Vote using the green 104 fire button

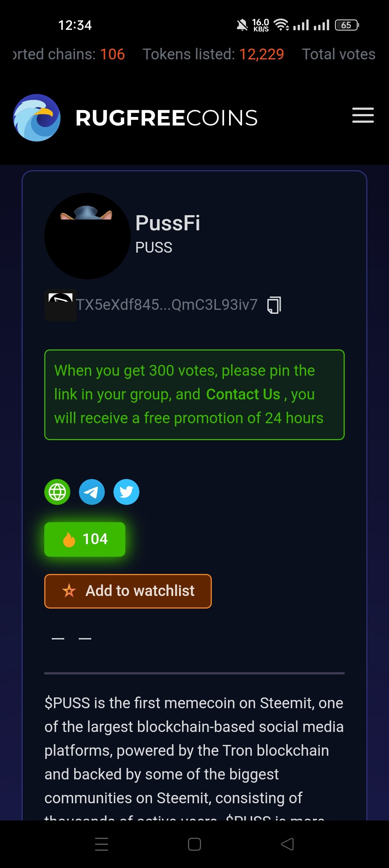coord(85,539)
